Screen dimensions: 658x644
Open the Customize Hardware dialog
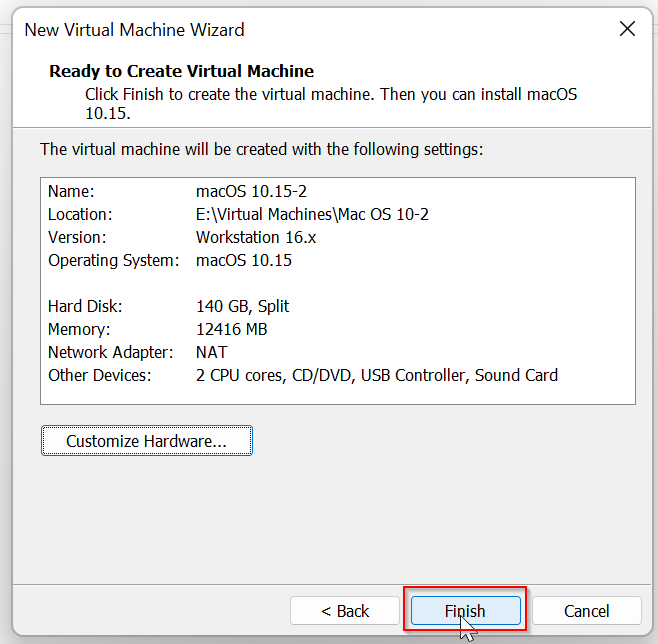tap(146, 440)
